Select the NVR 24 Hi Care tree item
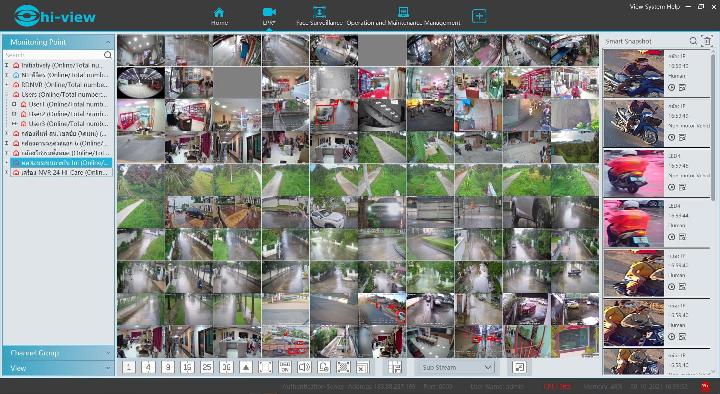 [63, 173]
